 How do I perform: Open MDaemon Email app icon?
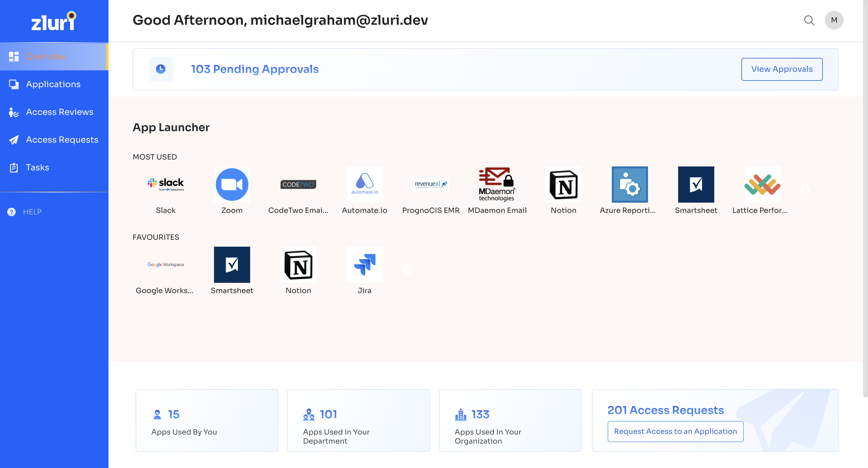pyautogui.click(x=497, y=185)
